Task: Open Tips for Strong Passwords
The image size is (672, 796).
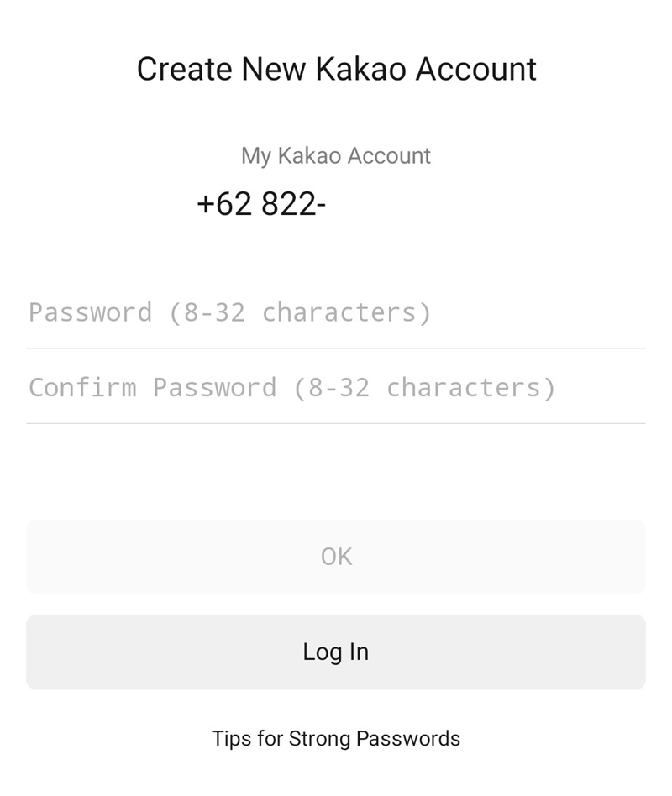Action: (336, 738)
